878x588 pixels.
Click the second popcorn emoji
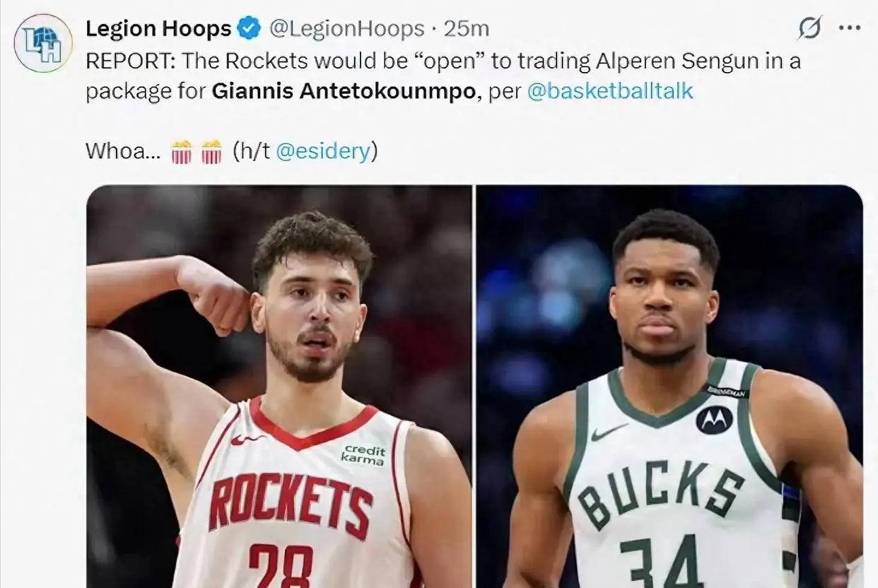211,151
